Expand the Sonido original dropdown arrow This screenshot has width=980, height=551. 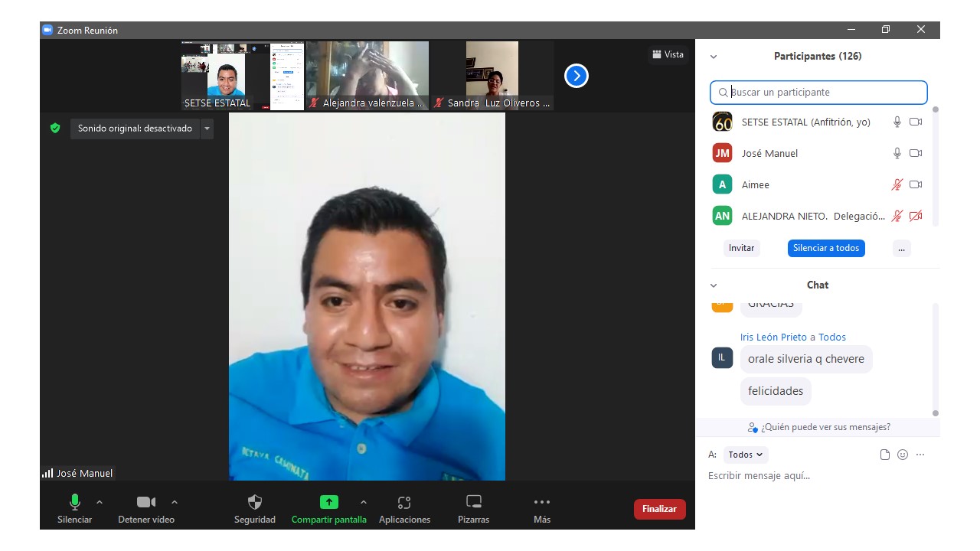[x=207, y=129]
